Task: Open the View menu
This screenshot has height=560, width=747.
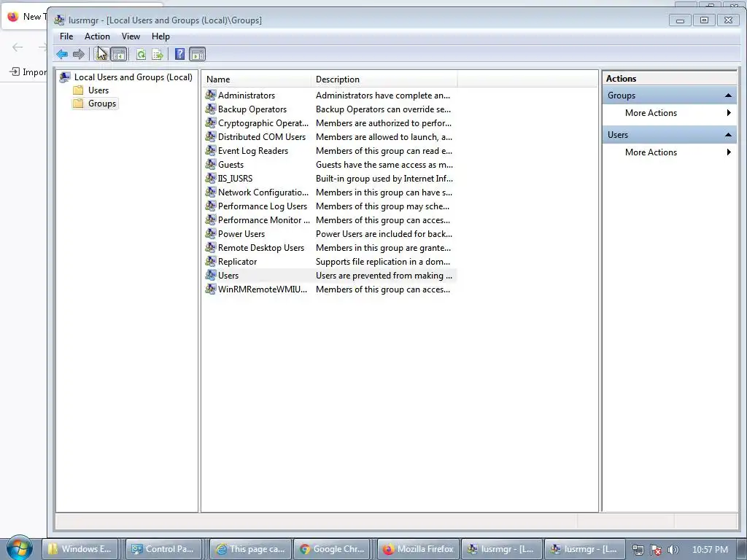Action: click(131, 36)
